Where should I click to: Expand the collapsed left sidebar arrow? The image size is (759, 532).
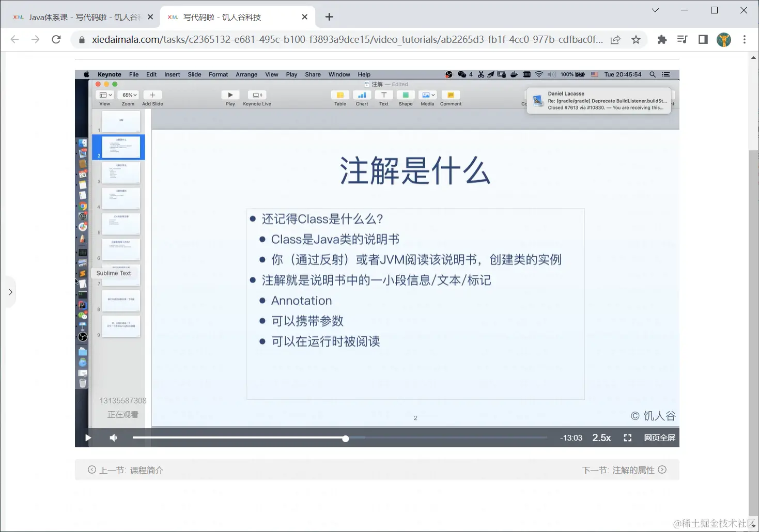10,292
